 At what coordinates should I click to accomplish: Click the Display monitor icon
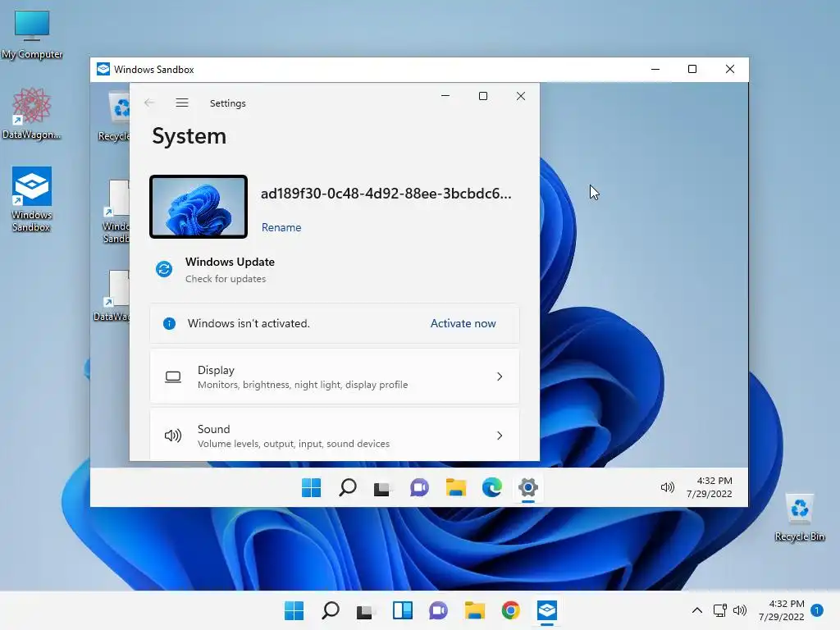[173, 377]
